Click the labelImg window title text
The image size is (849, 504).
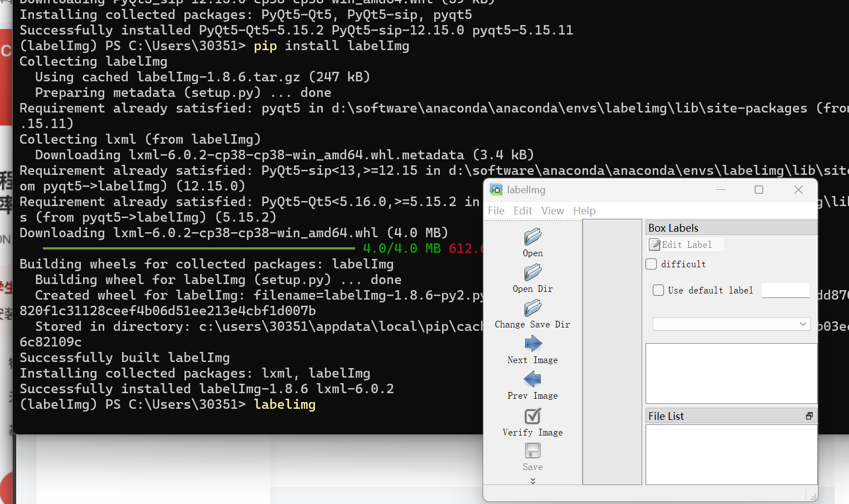click(x=526, y=190)
